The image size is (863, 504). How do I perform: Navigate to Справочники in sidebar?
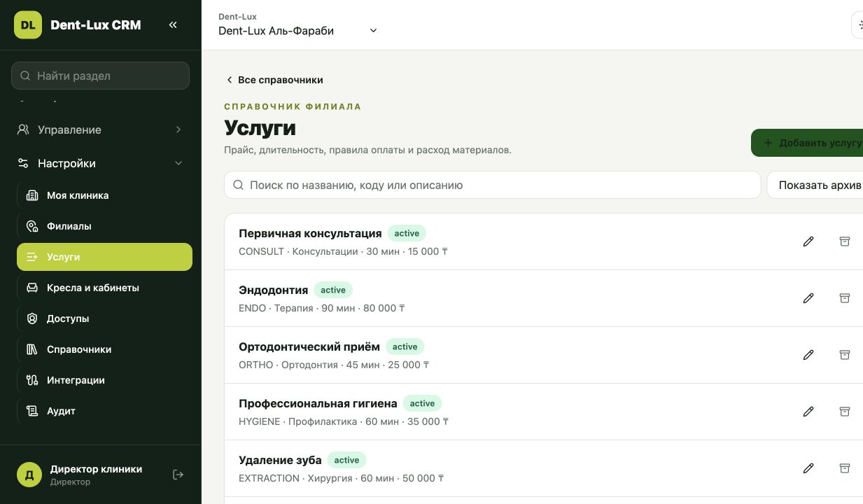104,349
